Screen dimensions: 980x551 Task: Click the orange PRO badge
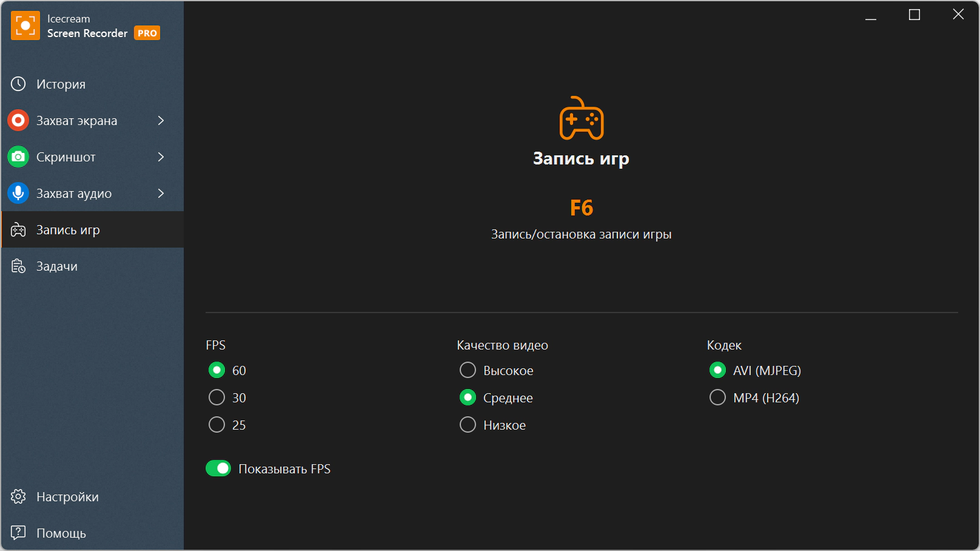pos(147,33)
